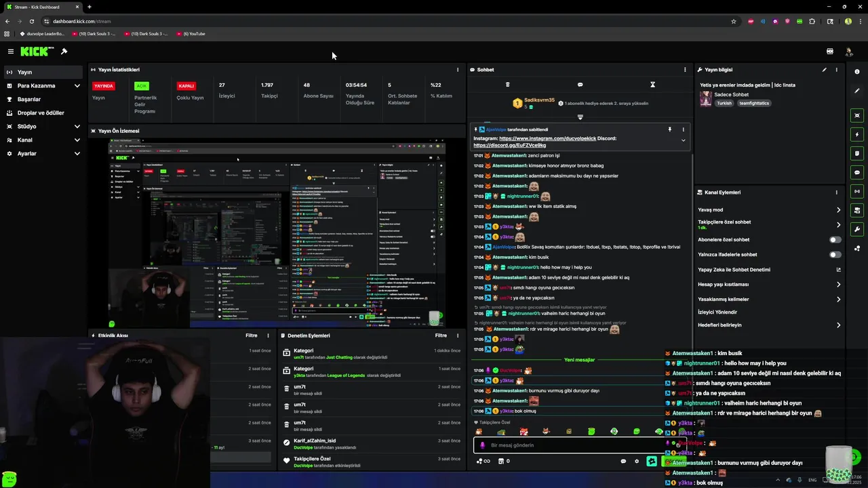Click pencil icon in right rail
The height and width of the screenshot is (488, 868).
coord(857,91)
